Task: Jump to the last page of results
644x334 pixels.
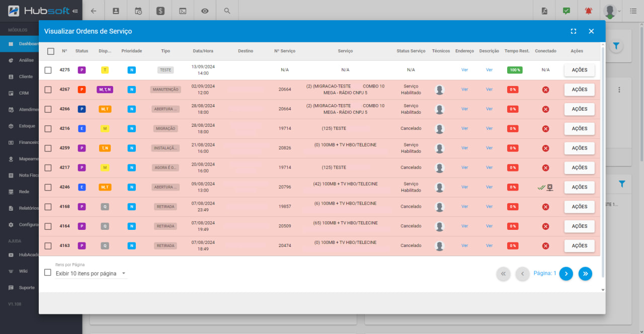Action: 585,274
